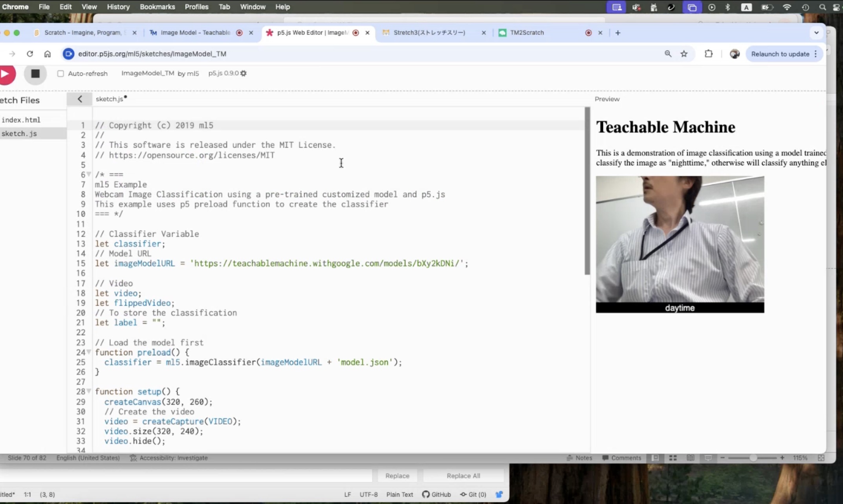Click Replace All in the background editor
Viewport: 843px width, 504px height.
(464, 475)
